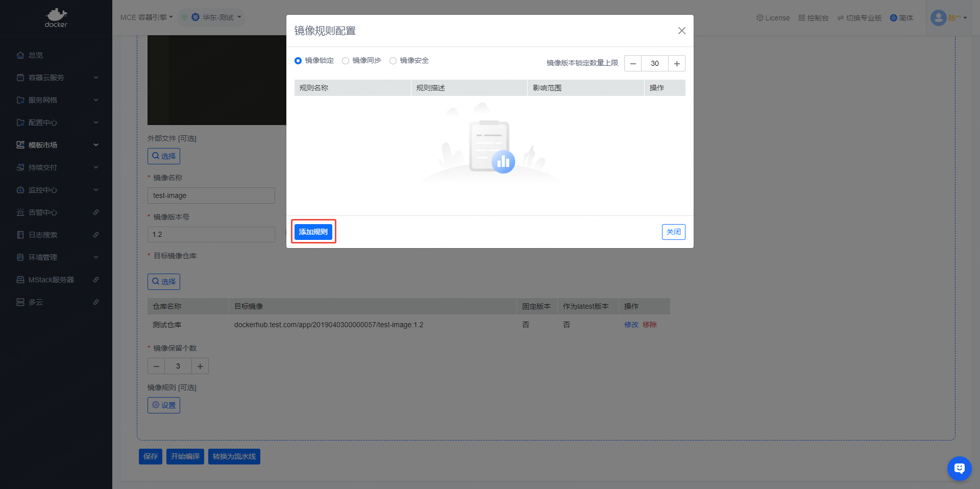Open 模板市场 in the sidebar
The width and height of the screenshot is (980, 489).
coord(56,145)
